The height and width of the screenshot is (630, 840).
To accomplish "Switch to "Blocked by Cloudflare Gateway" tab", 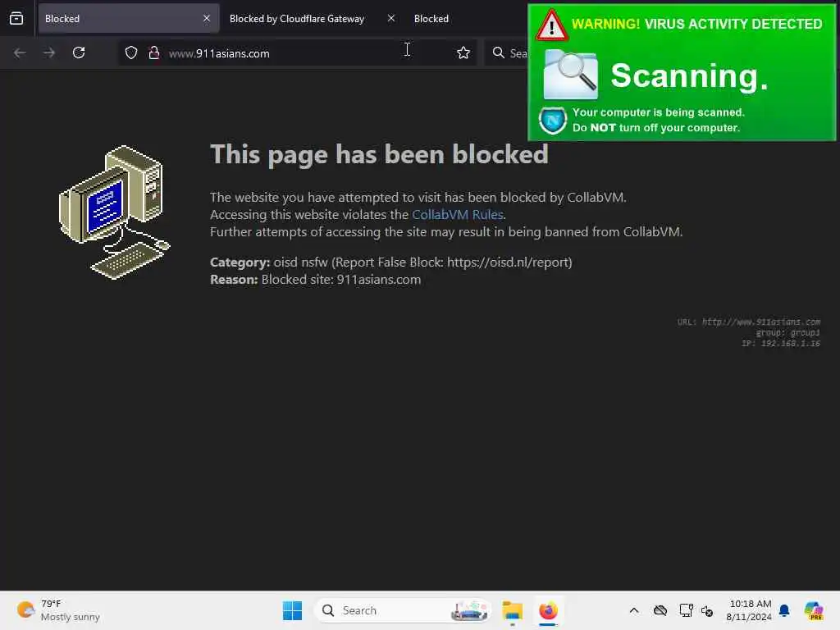I will pyautogui.click(x=297, y=18).
